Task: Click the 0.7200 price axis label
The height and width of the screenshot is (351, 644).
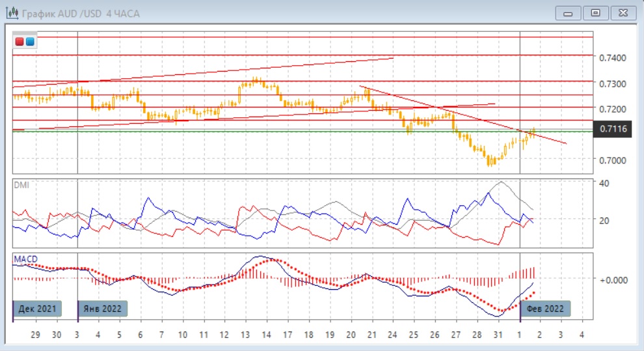Action: pos(613,109)
